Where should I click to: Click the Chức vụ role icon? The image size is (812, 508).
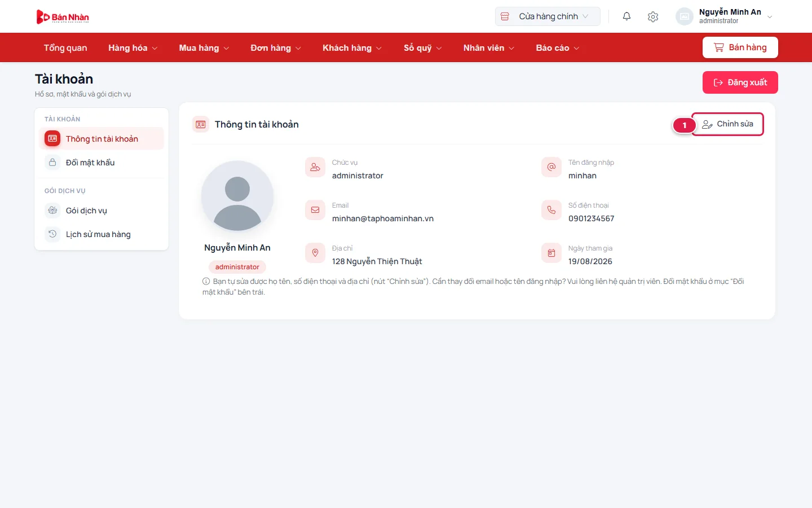pos(315,167)
